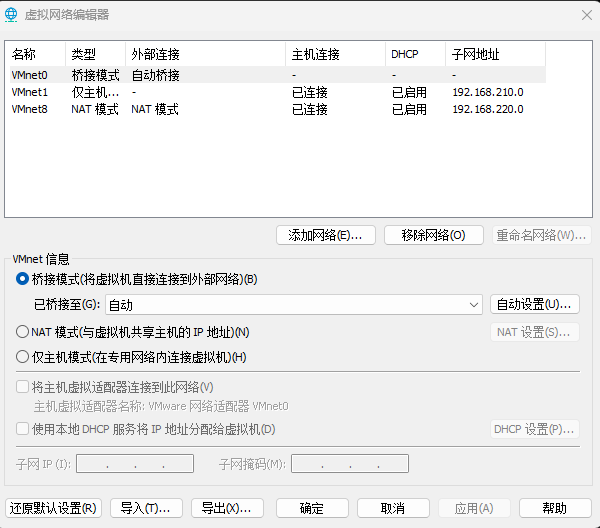Click the 自动桥接 cell
The width and height of the screenshot is (600, 528).
pos(155,75)
